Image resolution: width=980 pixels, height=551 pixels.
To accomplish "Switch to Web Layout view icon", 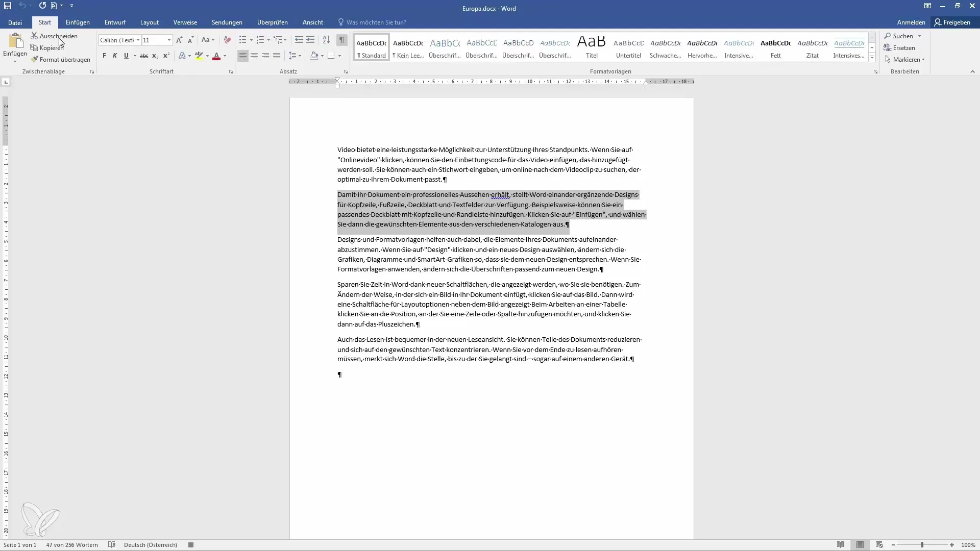I will coord(879,545).
